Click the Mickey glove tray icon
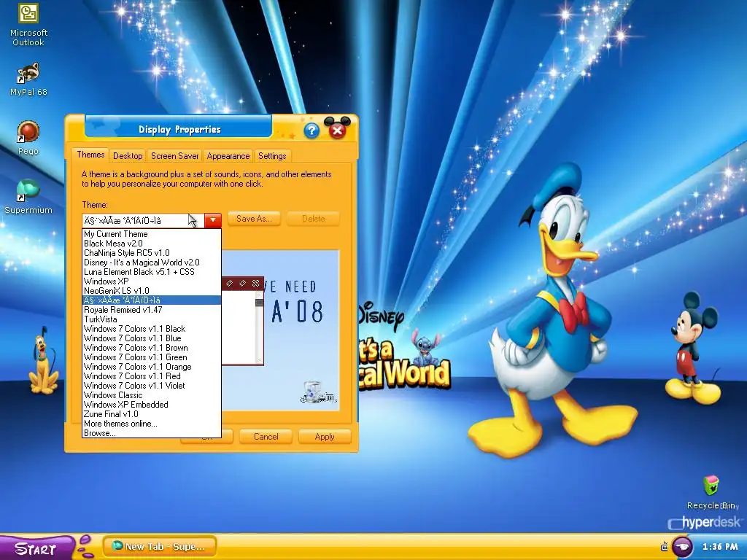The image size is (747, 560). pos(682,547)
